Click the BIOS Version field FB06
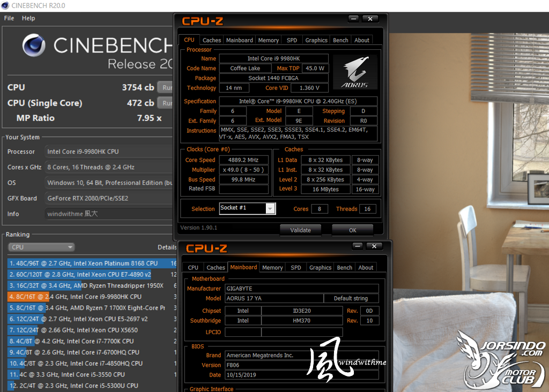This screenshot has width=549, height=392. [302, 365]
